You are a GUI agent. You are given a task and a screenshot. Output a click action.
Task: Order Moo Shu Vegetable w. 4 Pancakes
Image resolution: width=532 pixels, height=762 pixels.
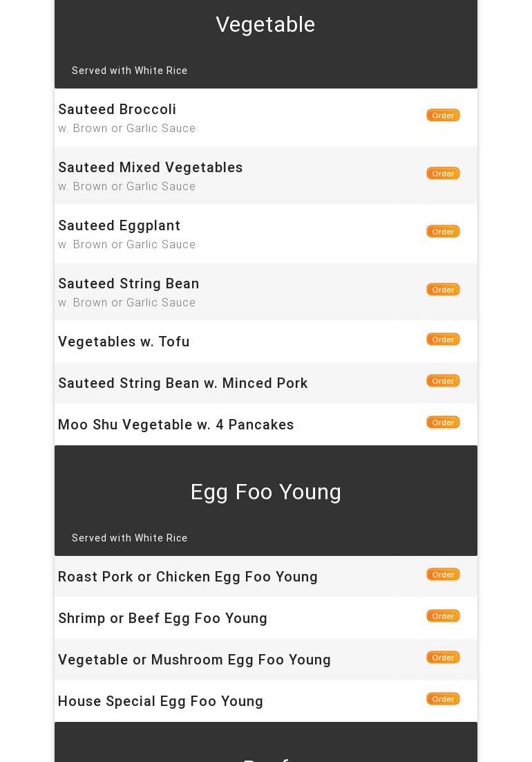pyautogui.click(x=443, y=422)
